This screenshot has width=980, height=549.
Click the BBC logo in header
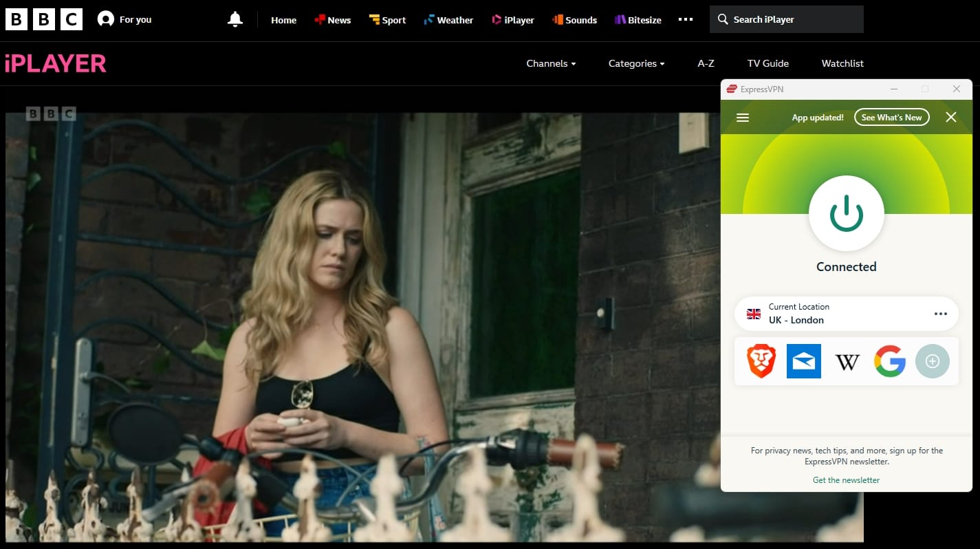point(44,19)
